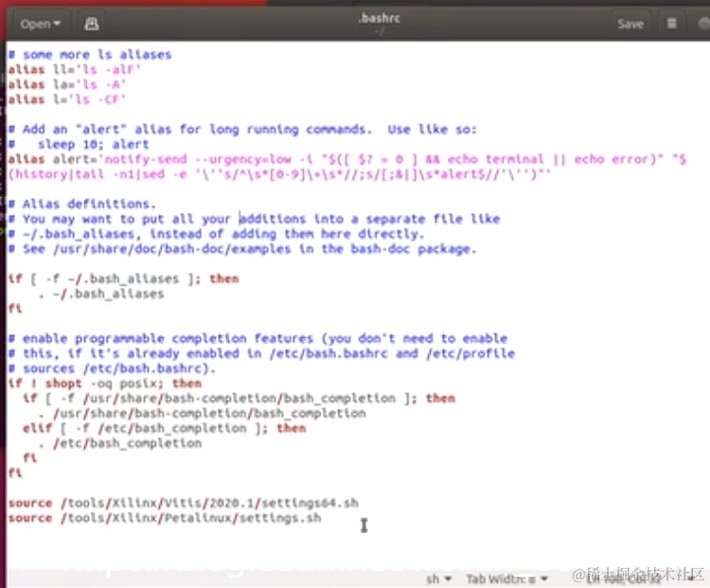Click the .bashrc title in header bar
The image size is (710, 588).
click(379, 18)
